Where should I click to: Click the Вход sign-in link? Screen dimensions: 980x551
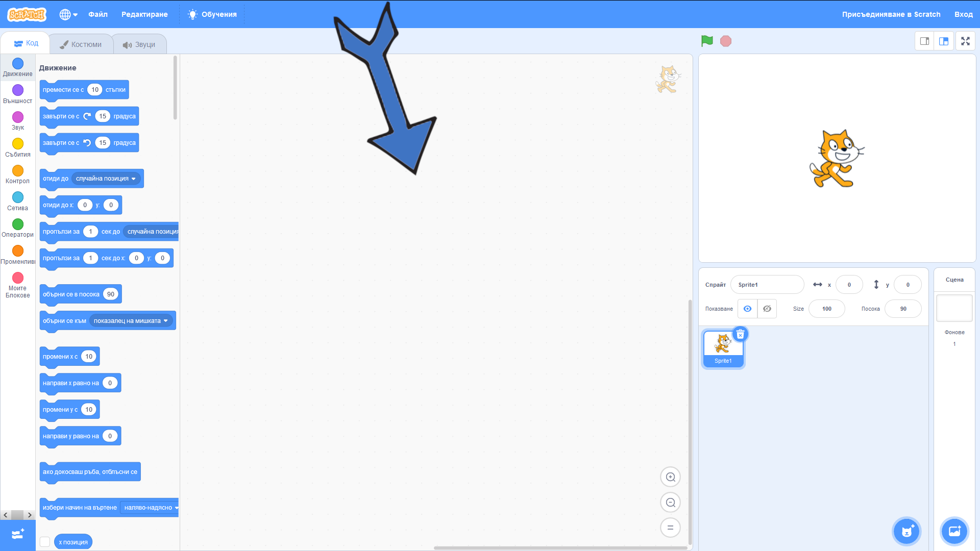point(963,14)
